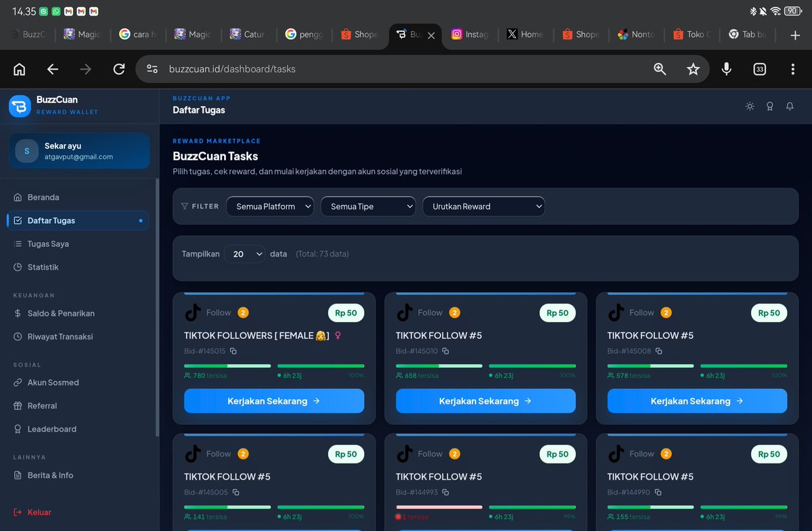Viewport: 812px width, 531px height.
Task: Open Leaderboard in the sidebar
Action: [x=78, y=429]
